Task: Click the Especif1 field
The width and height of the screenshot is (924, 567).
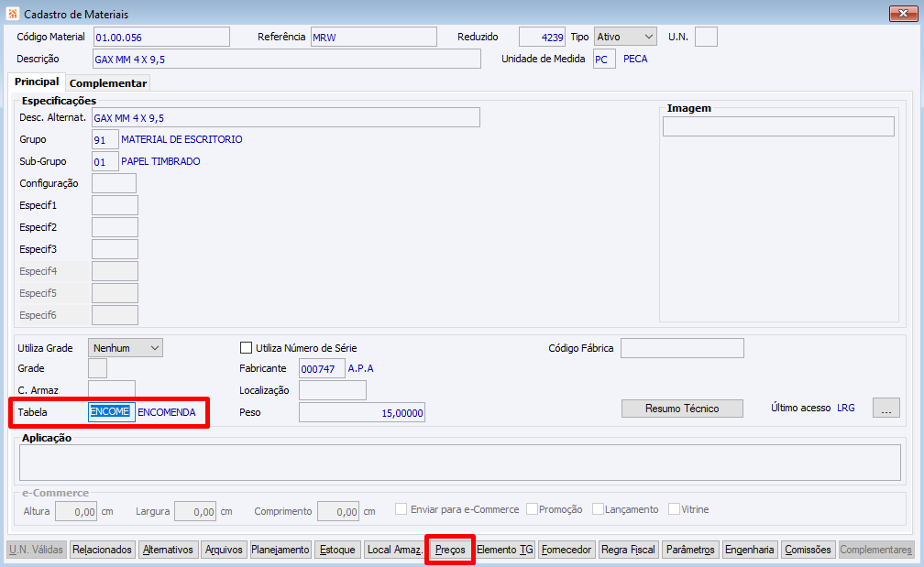Action: (x=115, y=205)
